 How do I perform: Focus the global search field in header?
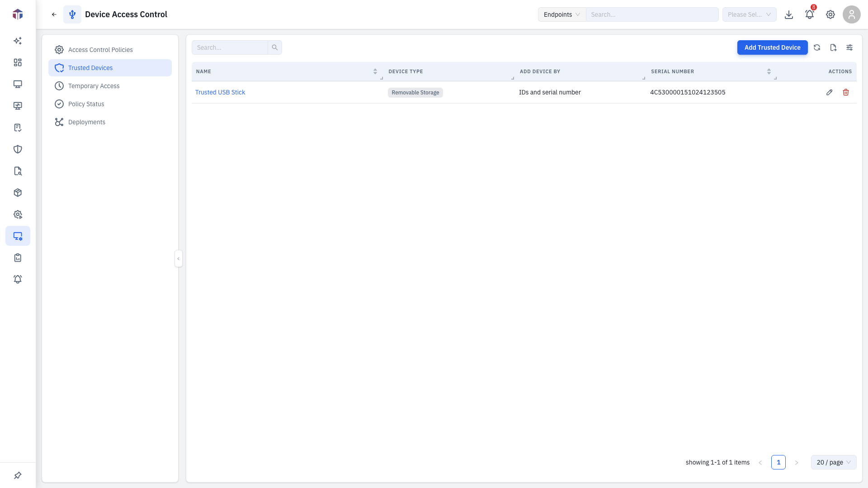pyautogui.click(x=652, y=14)
